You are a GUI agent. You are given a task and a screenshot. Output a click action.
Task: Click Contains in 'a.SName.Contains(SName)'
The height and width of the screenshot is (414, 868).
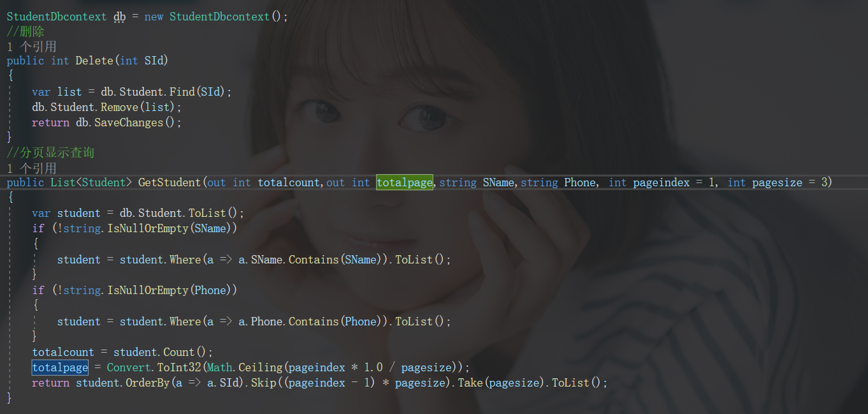pyautogui.click(x=314, y=260)
